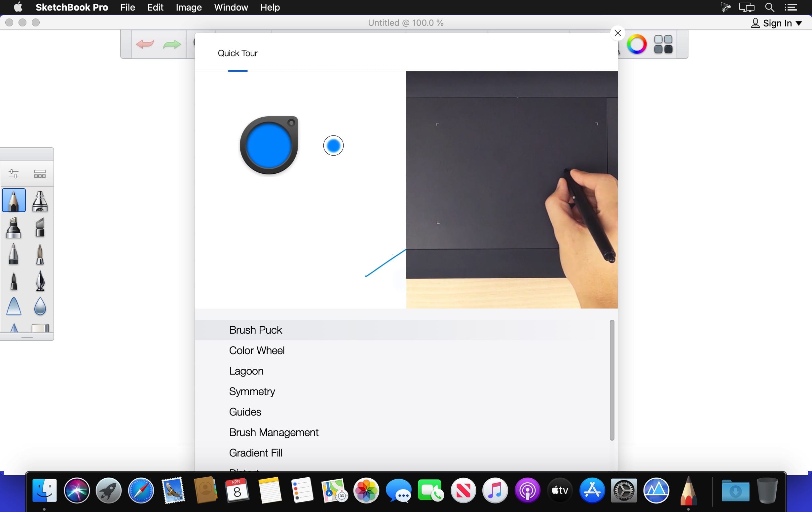Click the Guides quick tour item
812x512 pixels.
point(245,411)
